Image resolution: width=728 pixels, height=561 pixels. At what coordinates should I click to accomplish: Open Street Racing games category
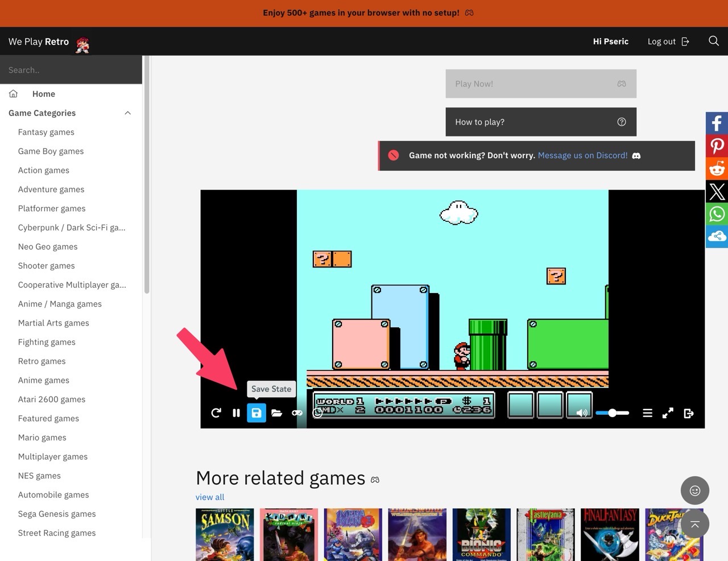coord(57,533)
